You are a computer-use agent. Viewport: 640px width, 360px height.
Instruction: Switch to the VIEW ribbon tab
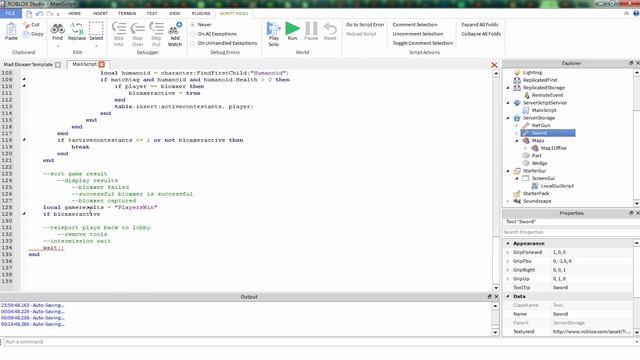[175, 13]
